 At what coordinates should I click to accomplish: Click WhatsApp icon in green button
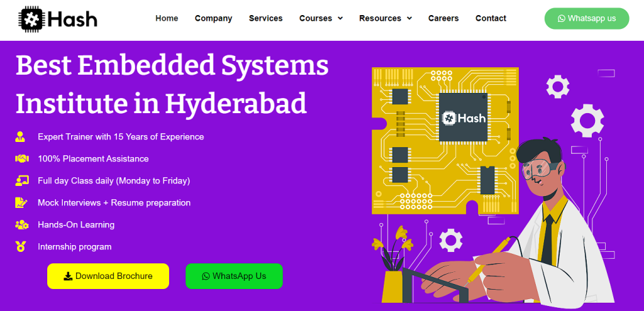206,276
